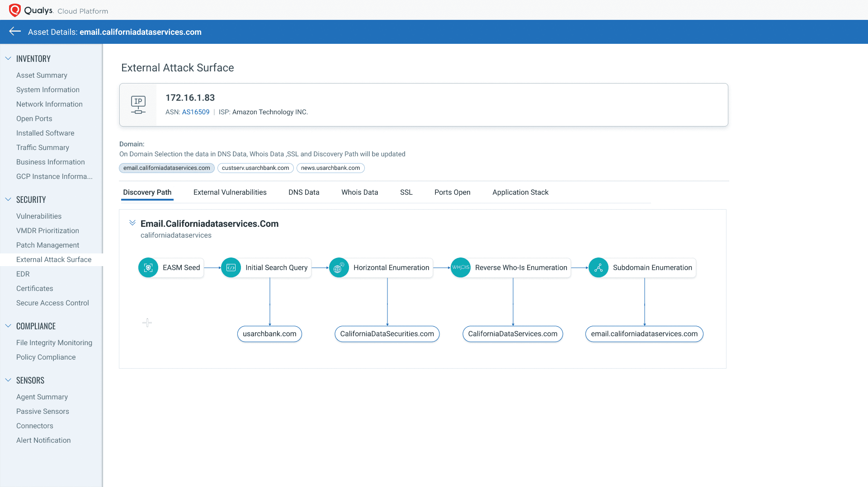Open Asset Summary in sidebar
The width and height of the screenshot is (868, 487).
pyautogui.click(x=42, y=75)
